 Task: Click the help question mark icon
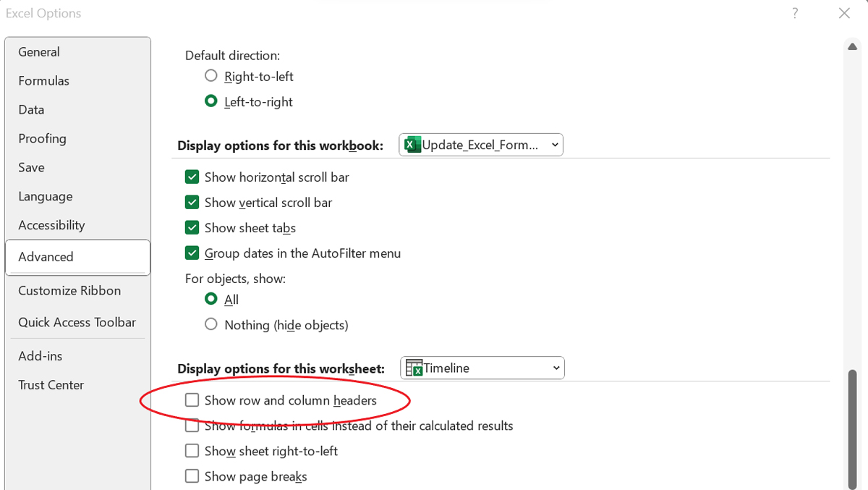pyautogui.click(x=794, y=13)
